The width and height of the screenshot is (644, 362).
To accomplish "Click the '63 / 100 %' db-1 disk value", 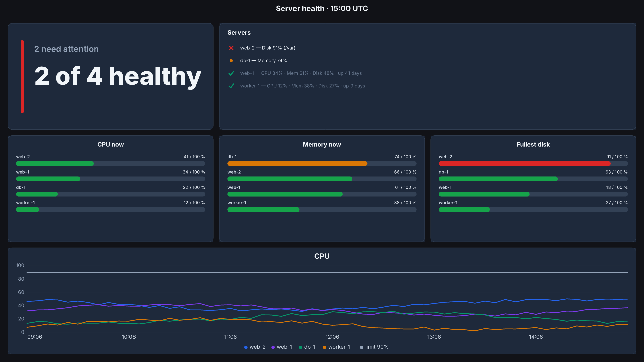I will [x=616, y=172].
